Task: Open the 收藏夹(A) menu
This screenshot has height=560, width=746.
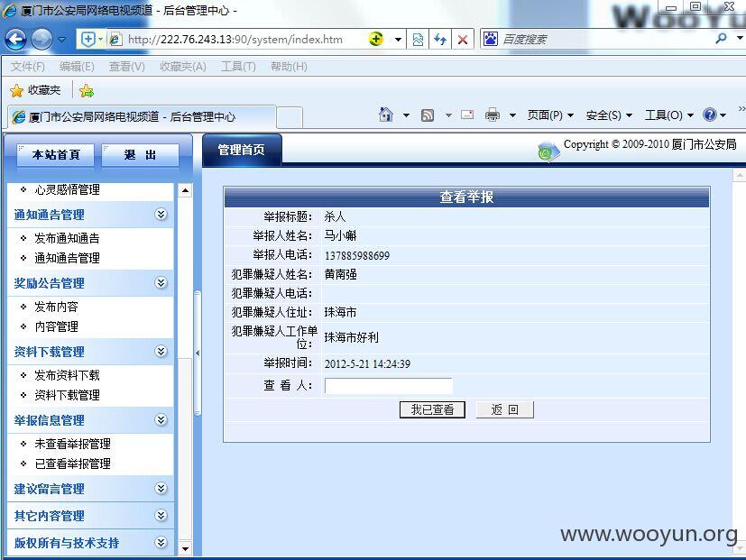Action: pos(183,67)
